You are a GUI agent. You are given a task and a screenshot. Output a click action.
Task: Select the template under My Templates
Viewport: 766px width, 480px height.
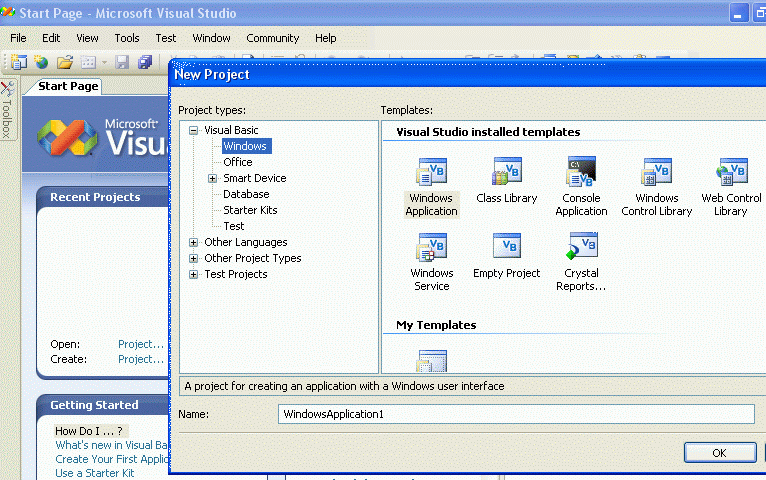pos(432,361)
